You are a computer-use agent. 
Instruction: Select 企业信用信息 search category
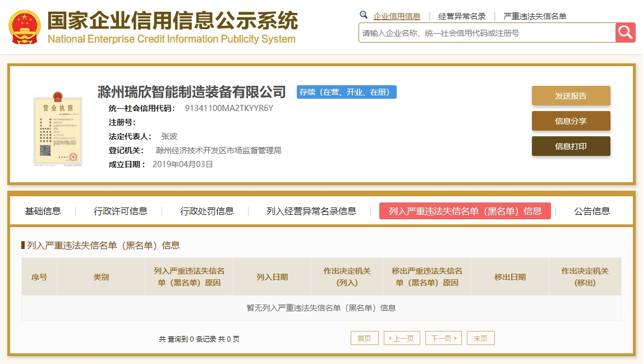tap(397, 16)
